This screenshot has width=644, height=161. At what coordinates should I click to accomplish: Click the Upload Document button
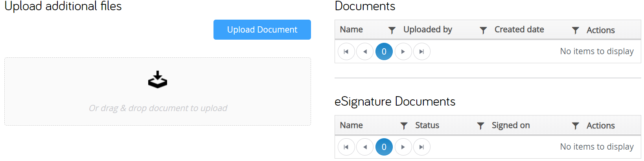[x=262, y=30]
